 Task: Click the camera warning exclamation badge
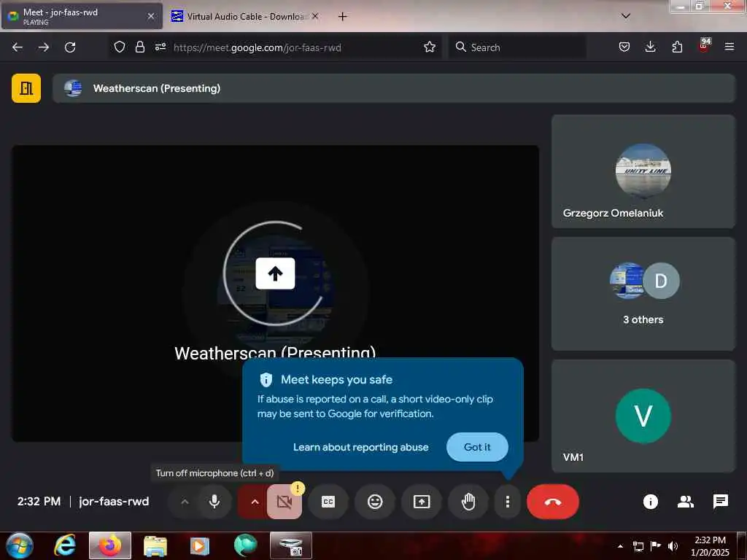click(x=298, y=488)
